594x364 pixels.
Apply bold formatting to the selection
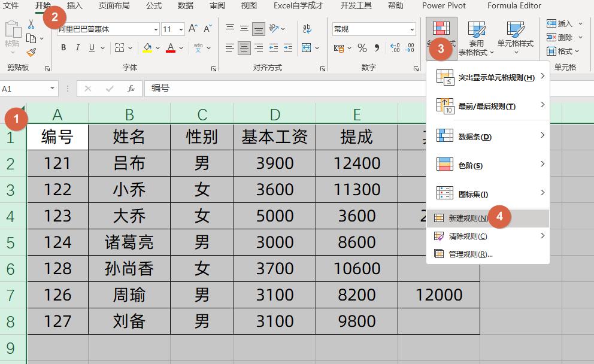[x=64, y=47]
